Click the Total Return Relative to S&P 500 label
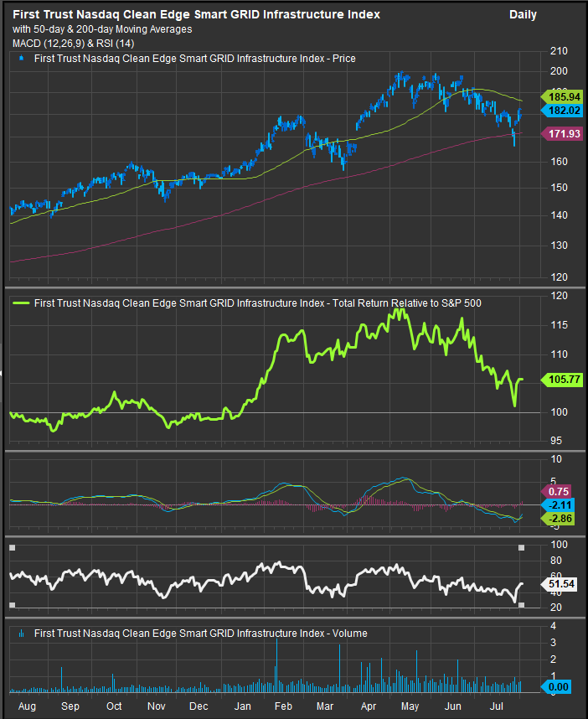Viewport: 588px width, 719px height. click(406, 303)
